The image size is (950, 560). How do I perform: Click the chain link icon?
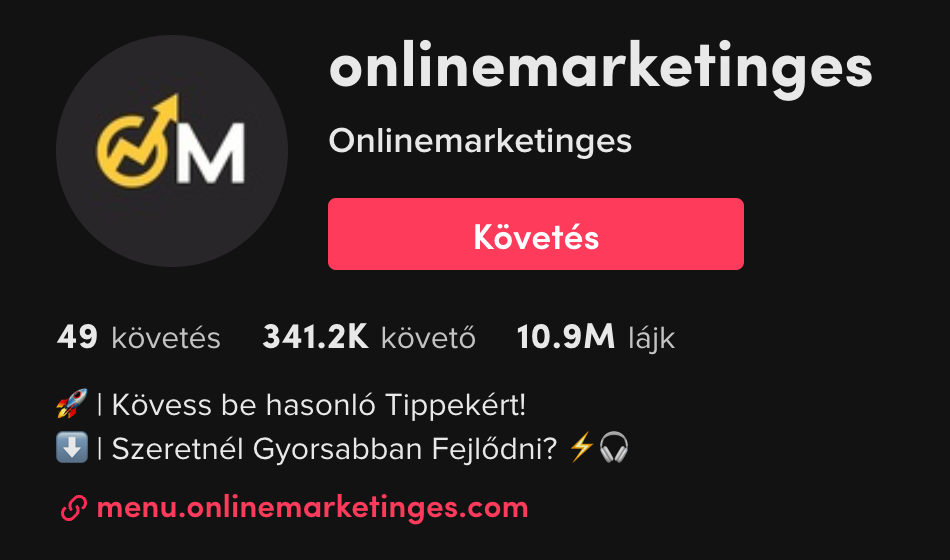coord(74,508)
